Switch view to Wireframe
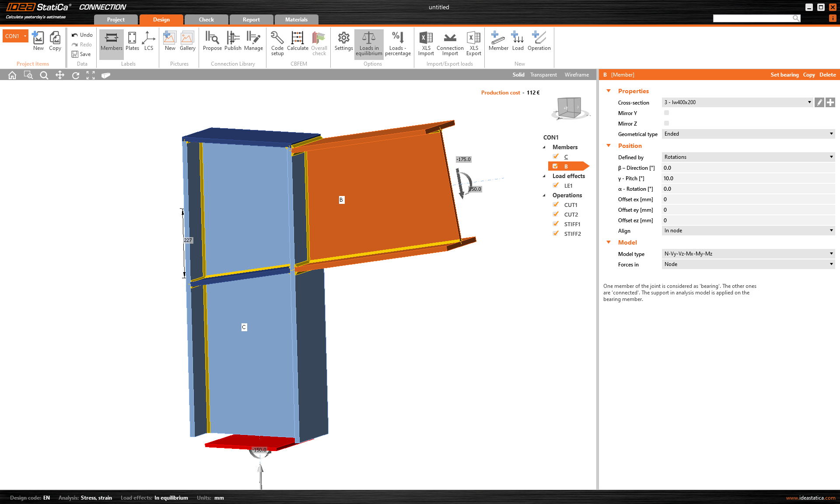The image size is (840, 504). [x=577, y=75]
